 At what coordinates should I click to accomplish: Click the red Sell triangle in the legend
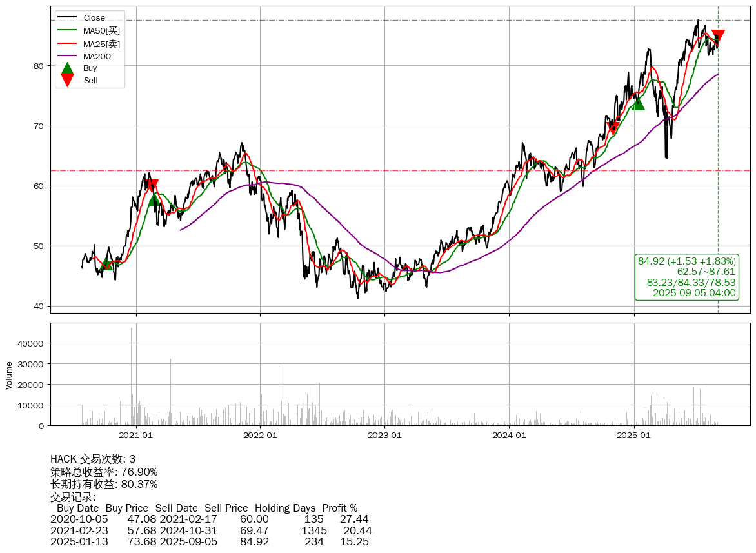point(67,80)
